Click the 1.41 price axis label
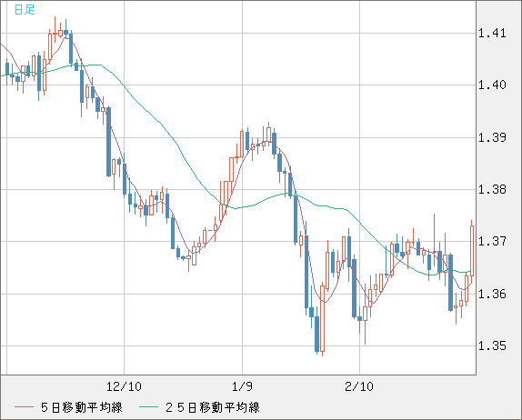The height and width of the screenshot is (420, 522). (492, 34)
